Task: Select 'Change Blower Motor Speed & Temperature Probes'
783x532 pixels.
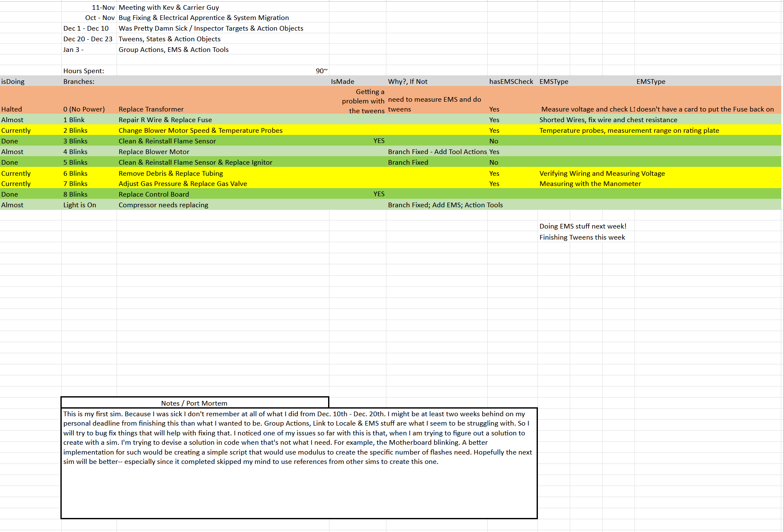Action: click(x=223, y=130)
